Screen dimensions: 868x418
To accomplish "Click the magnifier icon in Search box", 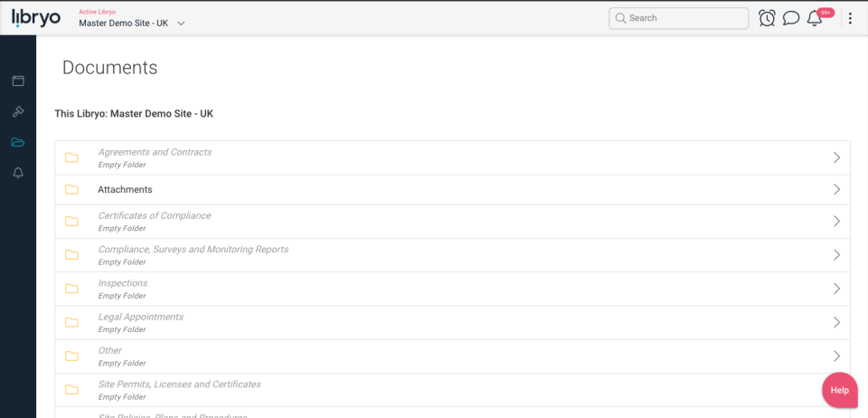I will (620, 18).
